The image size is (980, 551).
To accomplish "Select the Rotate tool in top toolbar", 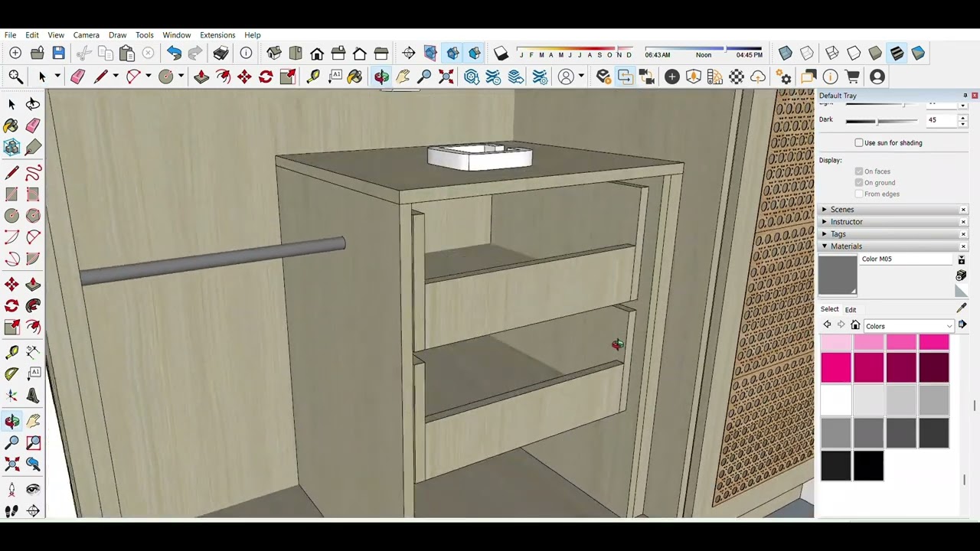I will (266, 77).
